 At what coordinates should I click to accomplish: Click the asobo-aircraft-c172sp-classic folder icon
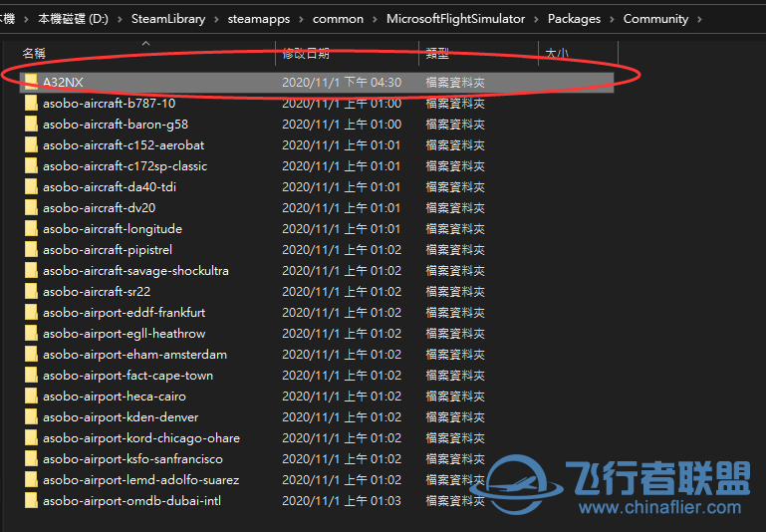pos(31,166)
